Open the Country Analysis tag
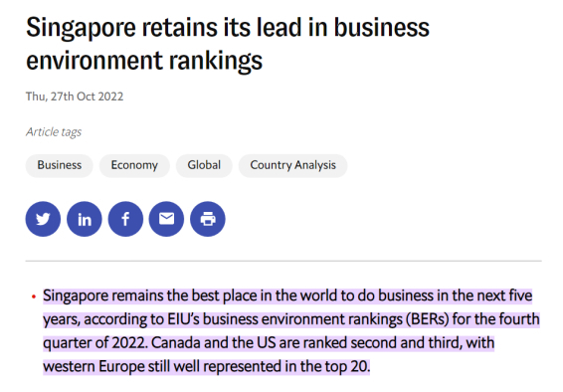 coord(293,165)
